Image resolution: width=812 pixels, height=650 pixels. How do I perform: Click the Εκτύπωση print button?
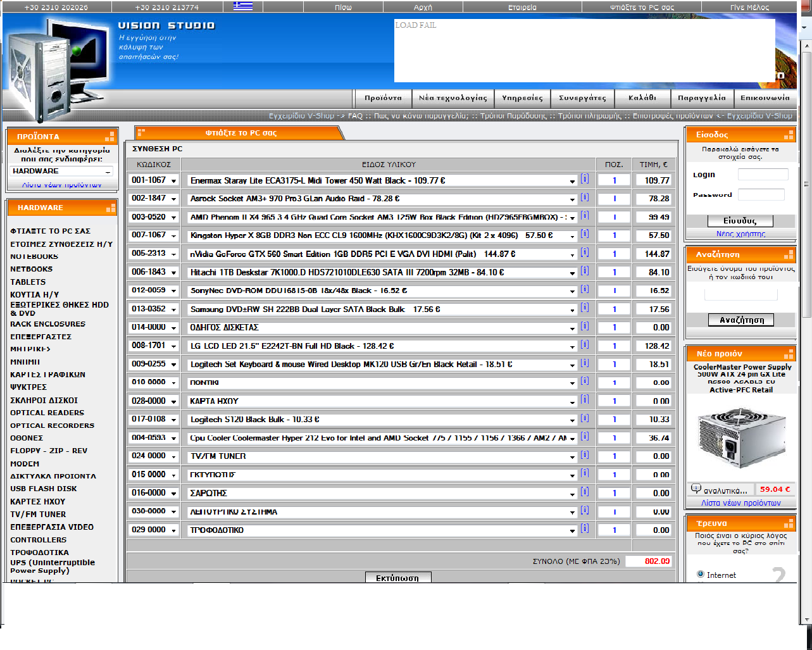pyautogui.click(x=398, y=578)
